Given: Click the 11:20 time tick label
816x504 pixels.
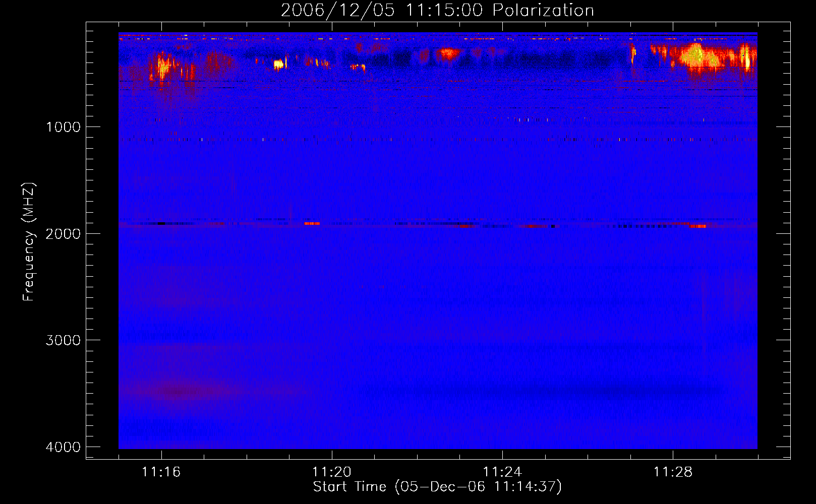Looking at the screenshot, I should [x=331, y=472].
